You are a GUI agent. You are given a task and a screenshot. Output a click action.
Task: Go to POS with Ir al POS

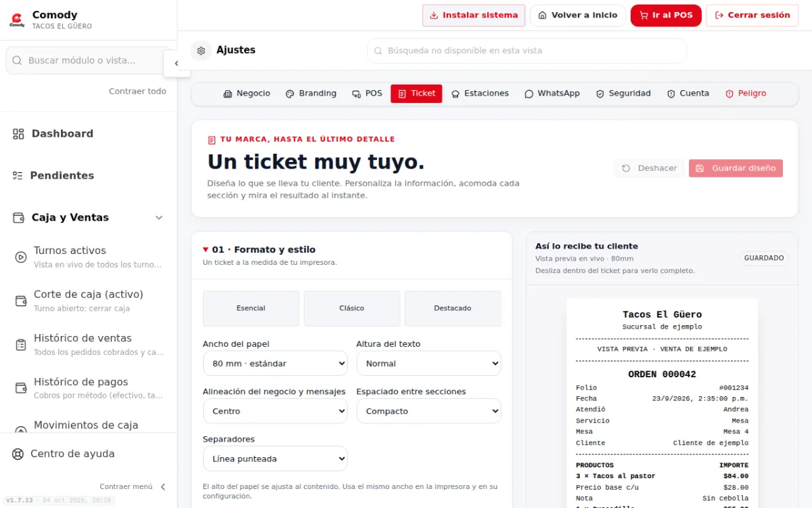[x=666, y=16]
